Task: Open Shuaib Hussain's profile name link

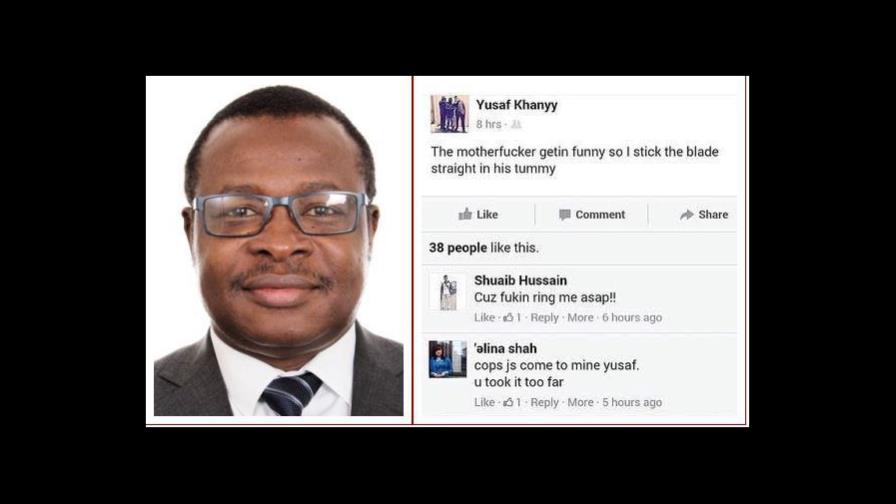Action: tap(521, 281)
